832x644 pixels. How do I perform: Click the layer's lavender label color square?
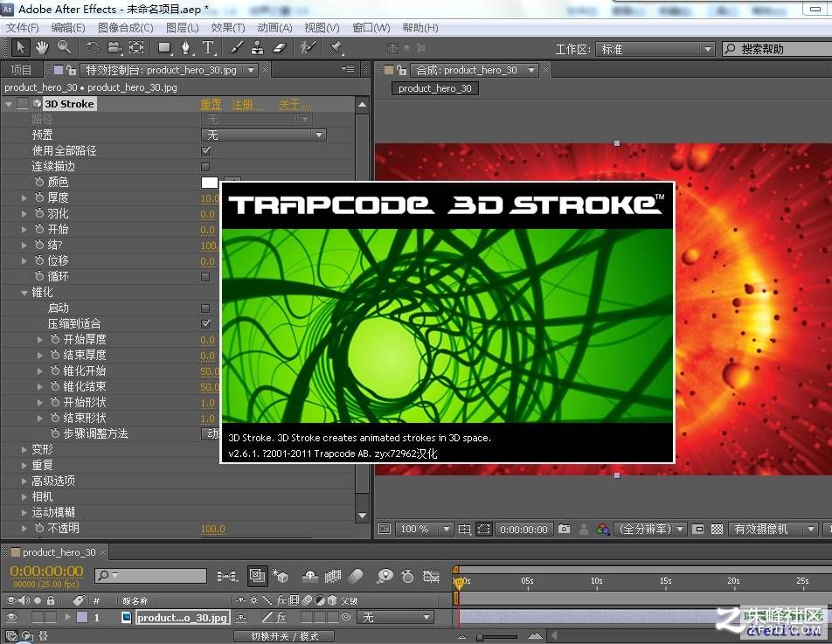point(82,617)
